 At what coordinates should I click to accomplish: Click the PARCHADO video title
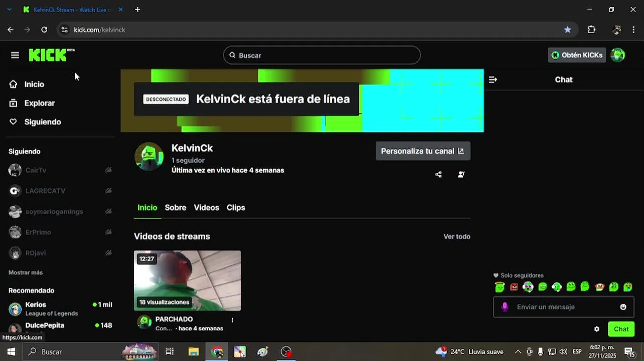(174, 319)
